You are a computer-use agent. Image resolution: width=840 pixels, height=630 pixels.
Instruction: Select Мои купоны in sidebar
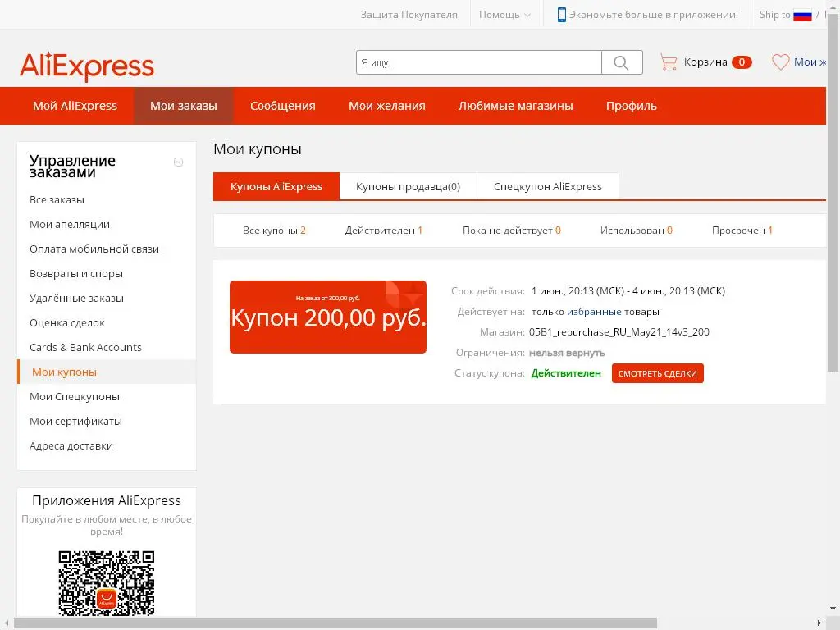[x=64, y=372]
